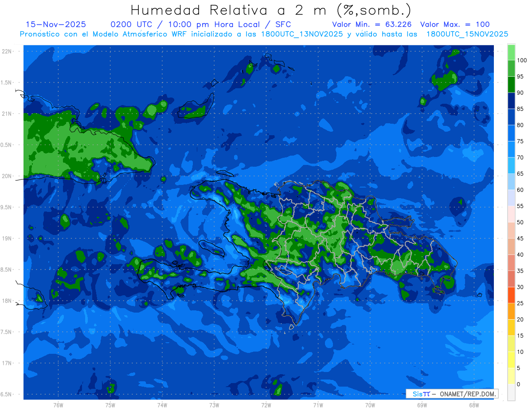Click the lavender legend swatch between 55 and 60
This screenshot has height=411, width=532.
(x=511, y=198)
